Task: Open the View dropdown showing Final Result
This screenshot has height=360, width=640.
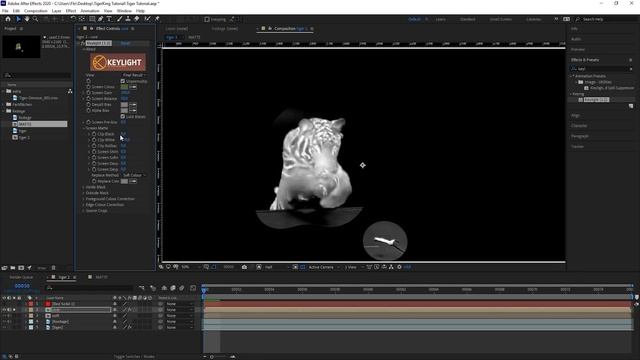Action: tap(134, 75)
